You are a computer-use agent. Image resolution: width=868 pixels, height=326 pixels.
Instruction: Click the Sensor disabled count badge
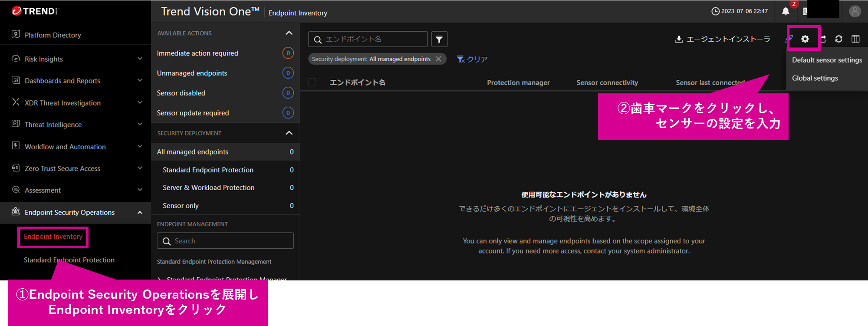(x=288, y=93)
